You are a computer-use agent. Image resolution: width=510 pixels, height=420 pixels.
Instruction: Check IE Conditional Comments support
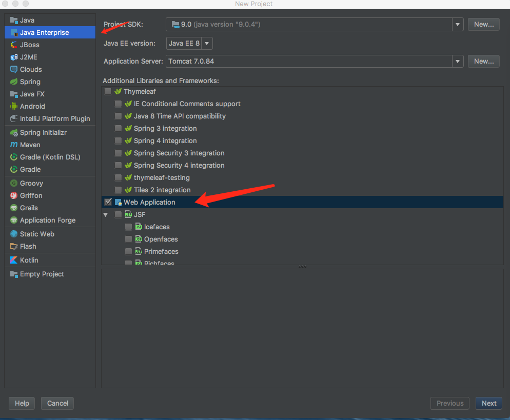pos(119,104)
